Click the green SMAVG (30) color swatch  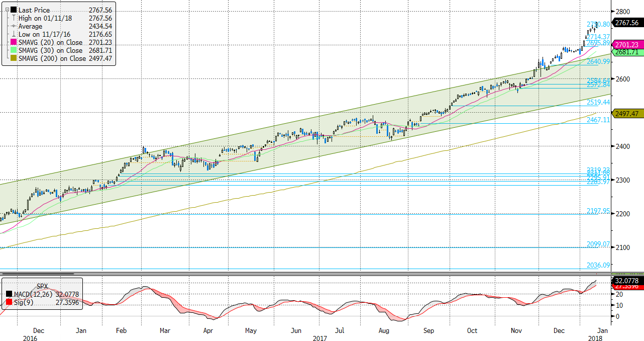click(x=14, y=50)
